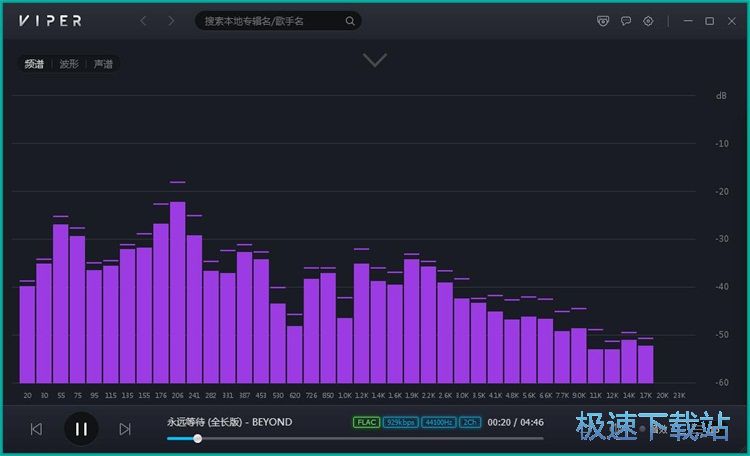This screenshot has height=456, width=750.
Task: Click the 17K frequency axis label
Action: [646, 396]
